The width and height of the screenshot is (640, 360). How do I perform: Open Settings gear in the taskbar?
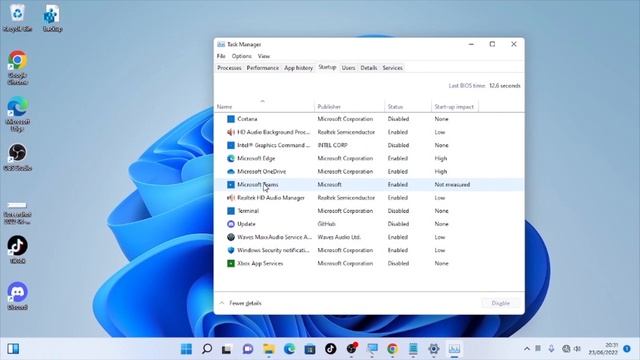(x=433, y=349)
